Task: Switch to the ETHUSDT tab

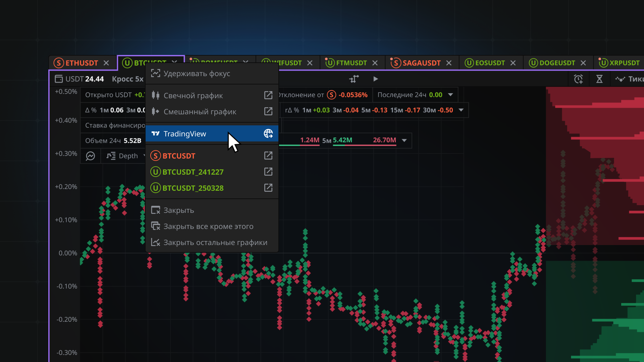Action: click(x=82, y=63)
